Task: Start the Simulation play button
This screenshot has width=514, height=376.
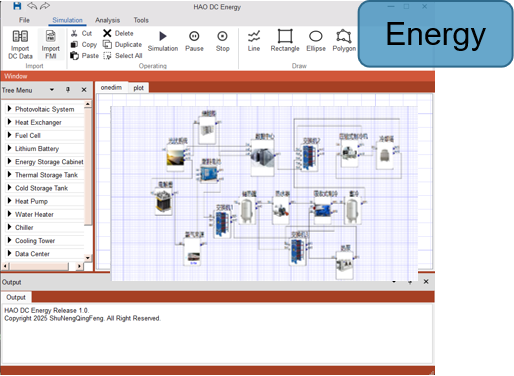Action: coord(163,36)
